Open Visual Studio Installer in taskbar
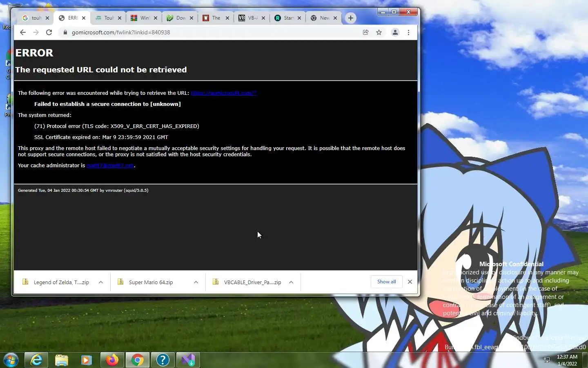The width and height of the screenshot is (588, 368). coord(188,360)
